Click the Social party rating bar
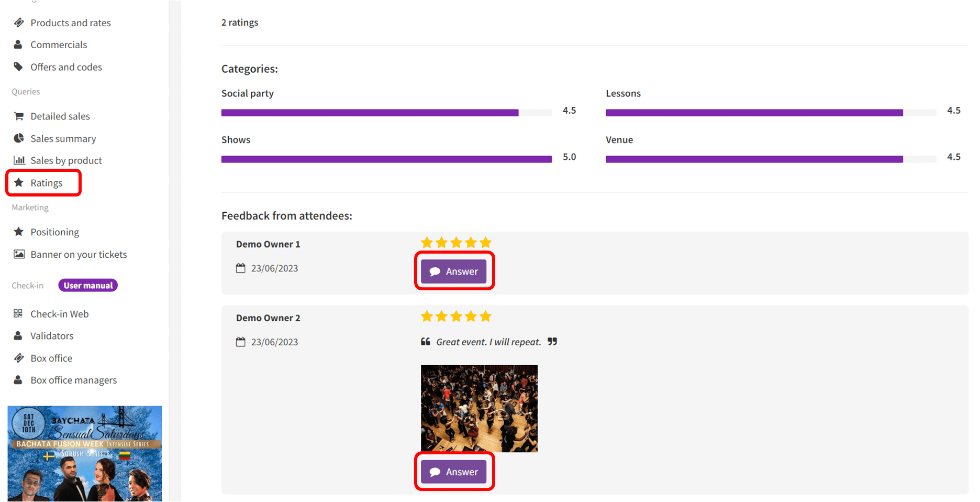This screenshot has height=502, width=980. pos(386,113)
